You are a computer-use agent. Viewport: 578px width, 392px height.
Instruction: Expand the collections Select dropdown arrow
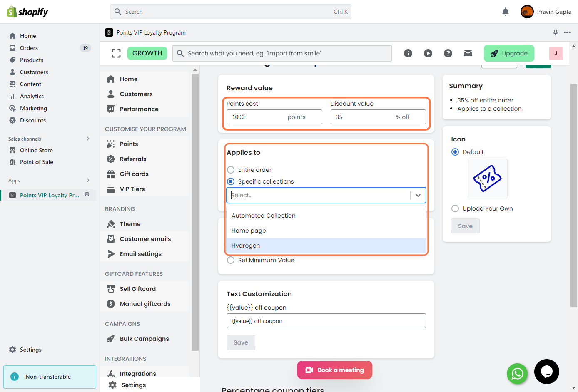[418, 195]
